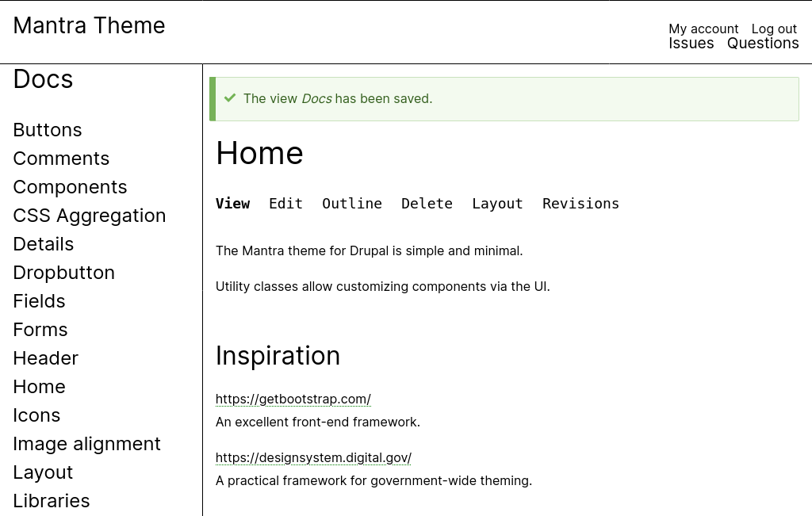Click the Mantra Theme site name

89,25
